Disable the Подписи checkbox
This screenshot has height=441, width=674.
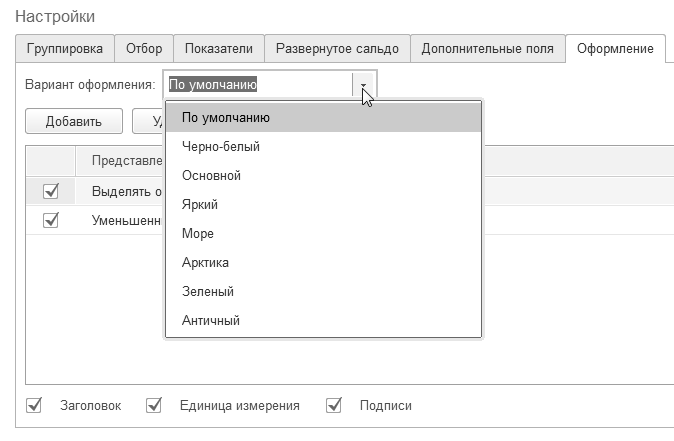click(335, 405)
